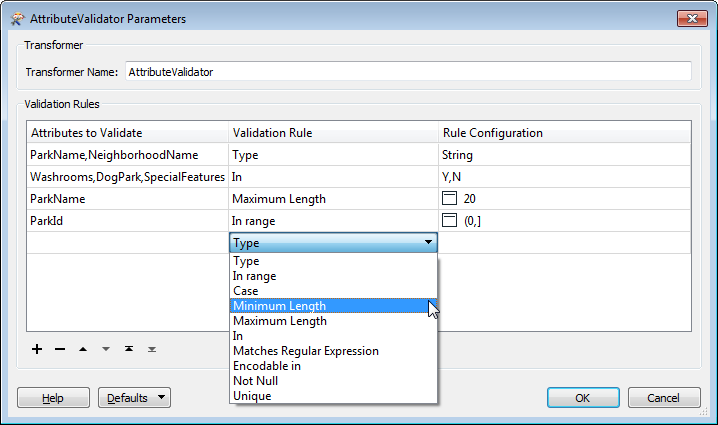Open the Defaults dropdown button

click(x=133, y=398)
